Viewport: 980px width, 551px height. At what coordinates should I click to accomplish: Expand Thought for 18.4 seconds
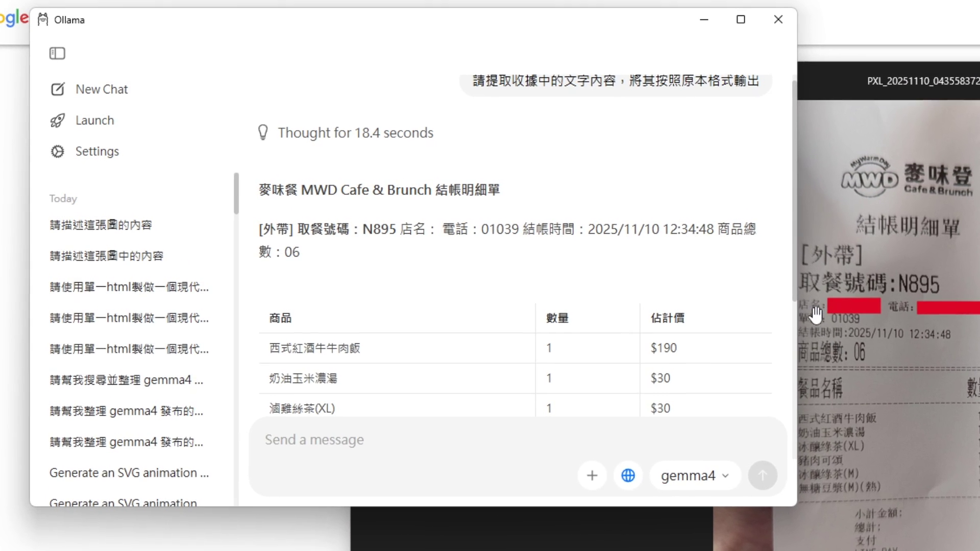pyautogui.click(x=355, y=133)
